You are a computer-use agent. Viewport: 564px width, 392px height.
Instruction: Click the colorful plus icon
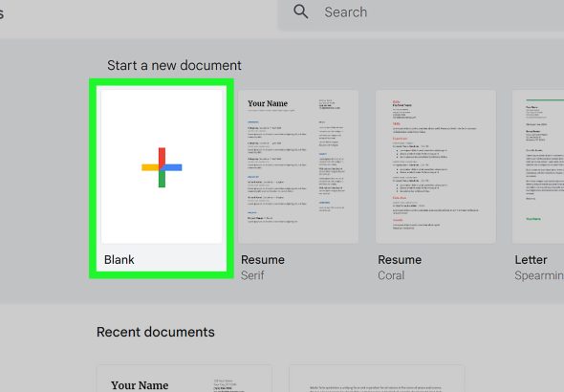coord(162,167)
